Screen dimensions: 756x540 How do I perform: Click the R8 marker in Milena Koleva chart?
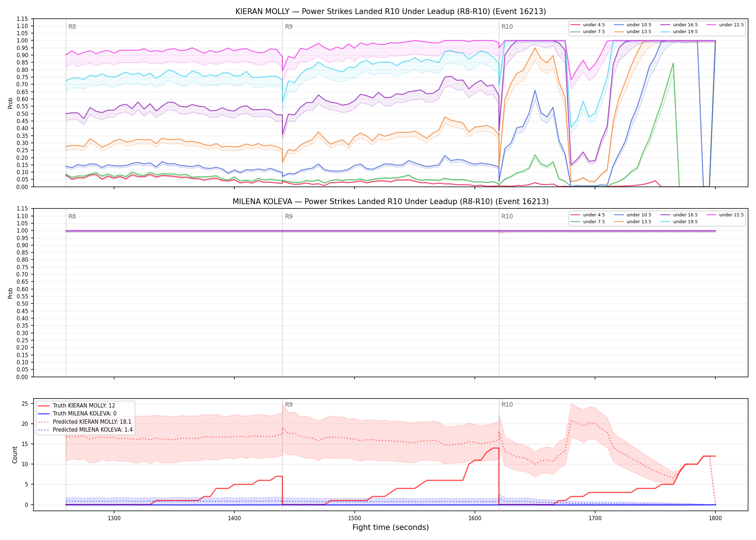coord(72,216)
